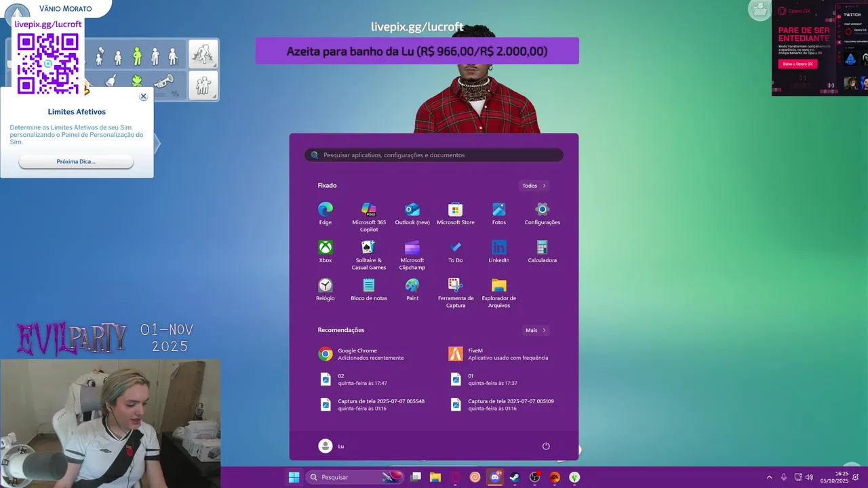Screen dimensions: 868x488
Task: Open Bloco de notas
Action: tap(369, 289)
